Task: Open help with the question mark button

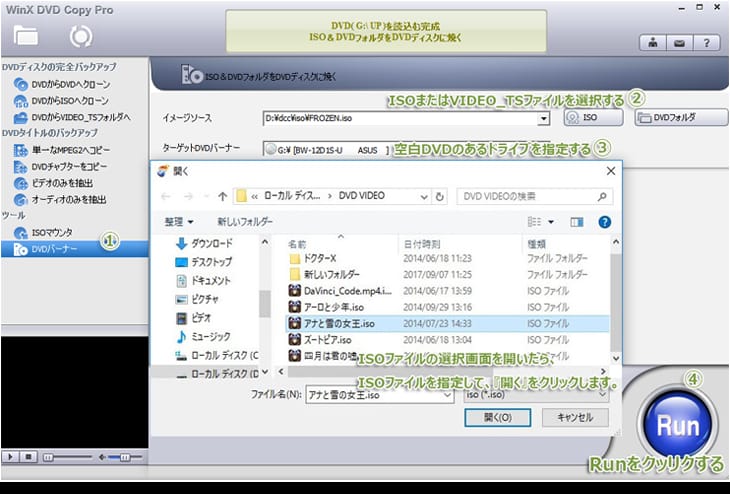Action: point(707,43)
